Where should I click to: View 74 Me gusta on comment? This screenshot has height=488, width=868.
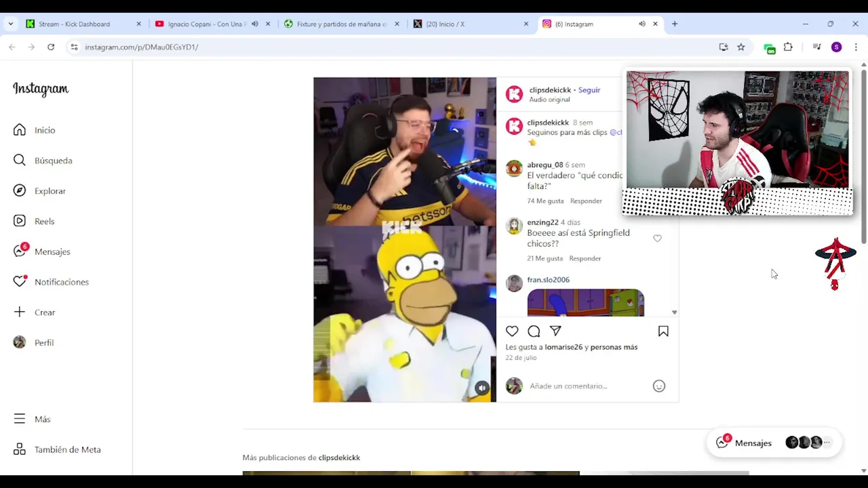pyautogui.click(x=545, y=201)
